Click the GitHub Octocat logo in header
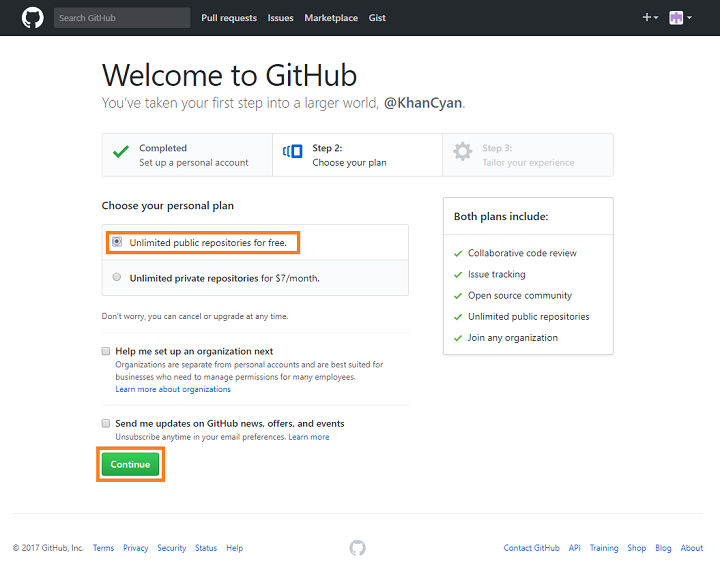 [x=33, y=18]
